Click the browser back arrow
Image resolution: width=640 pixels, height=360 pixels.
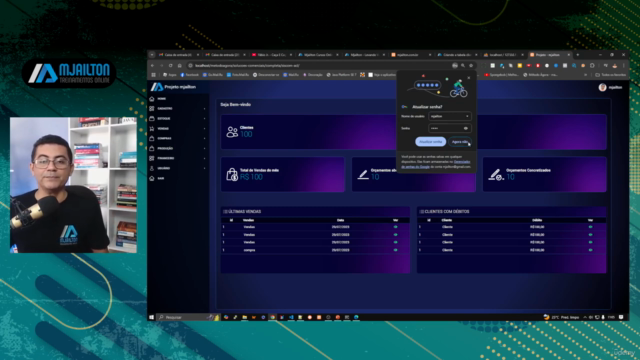point(153,66)
